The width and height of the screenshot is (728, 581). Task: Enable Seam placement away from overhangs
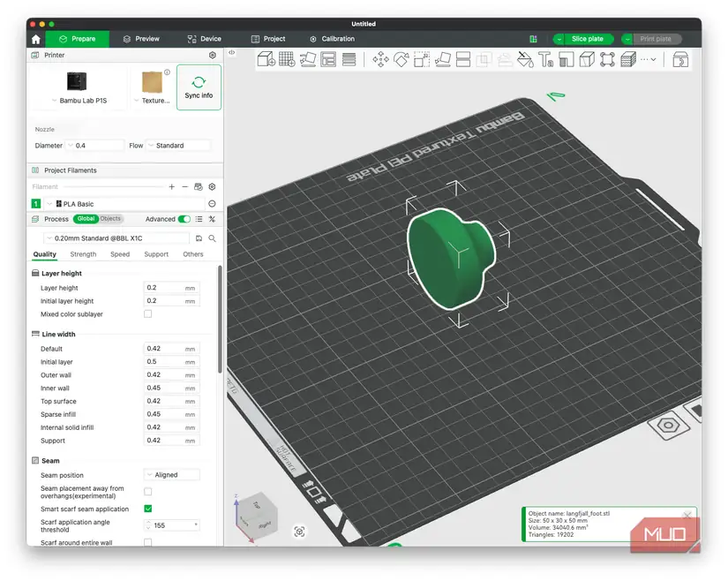pos(147,492)
